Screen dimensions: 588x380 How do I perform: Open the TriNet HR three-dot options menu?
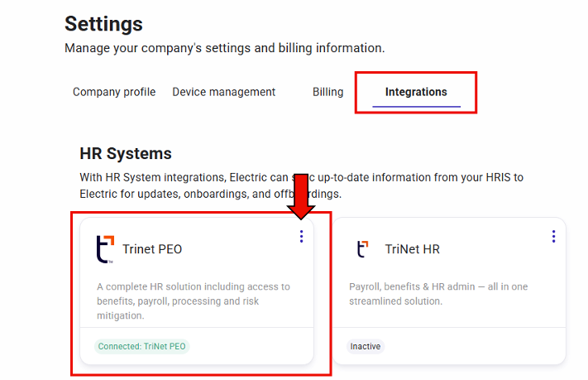(x=553, y=237)
